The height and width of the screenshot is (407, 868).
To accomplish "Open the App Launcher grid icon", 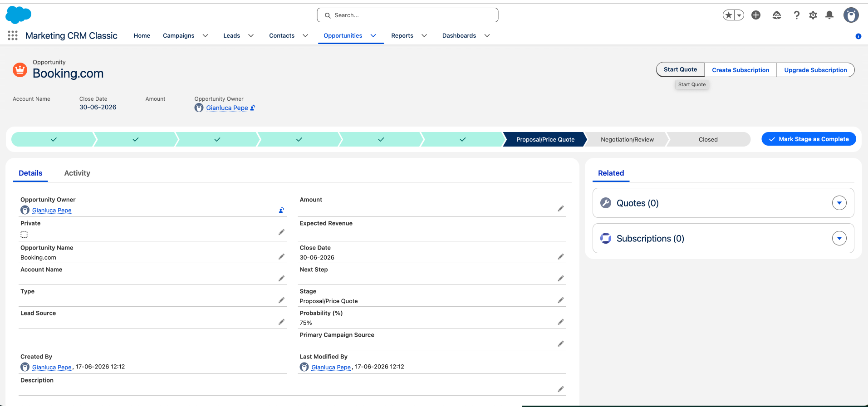I will (13, 35).
